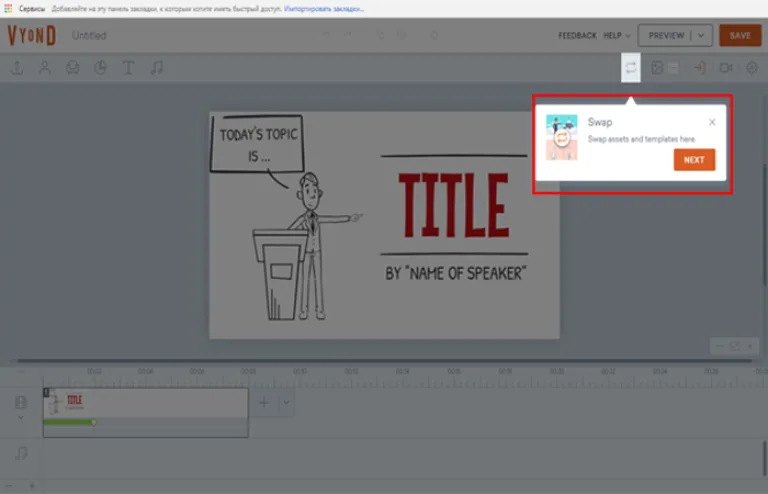Close the Swap tooltip popup
768x494 pixels.
tap(712, 122)
